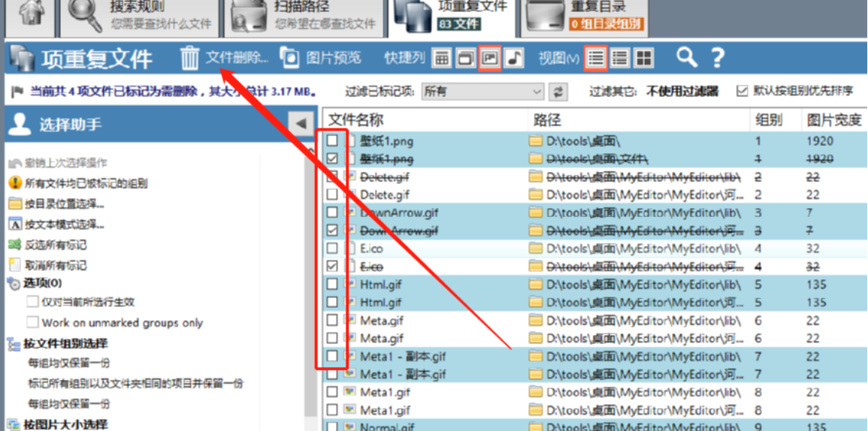The image size is (868, 431).
Task: Check the unmarked 壁纸1.png in D:\tools\桌面\
Action: coord(332,141)
